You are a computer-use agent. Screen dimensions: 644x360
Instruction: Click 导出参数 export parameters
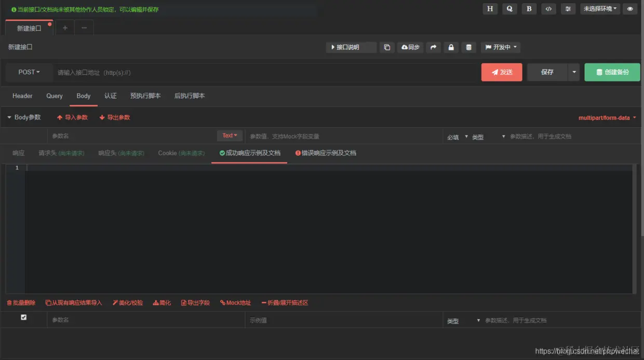pos(115,117)
